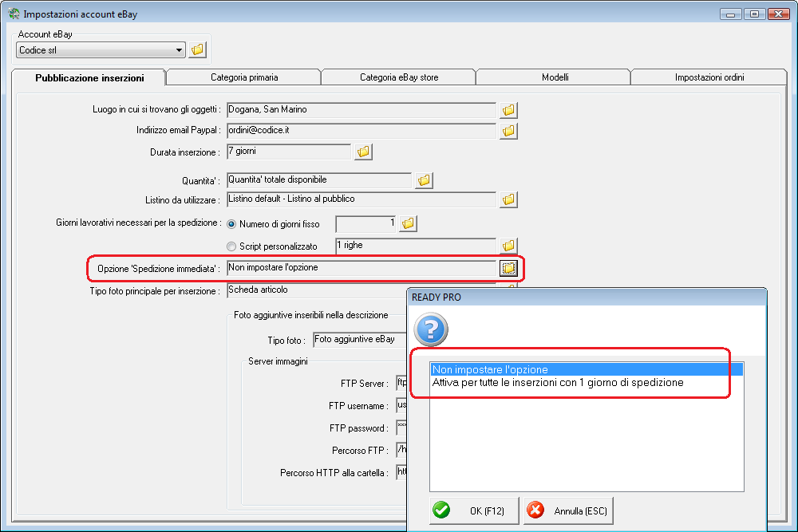Click the Impostazioni account eBay title bar icon

click(x=14, y=14)
